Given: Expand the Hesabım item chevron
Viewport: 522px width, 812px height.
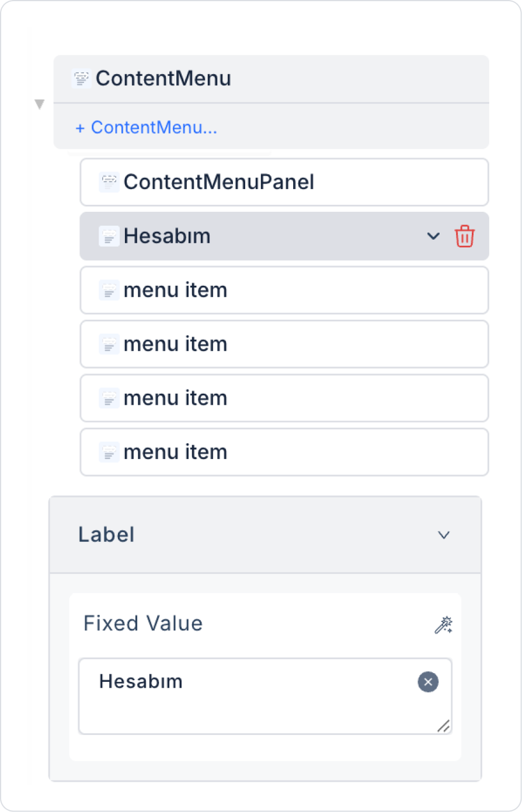Looking at the screenshot, I should 433,236.
